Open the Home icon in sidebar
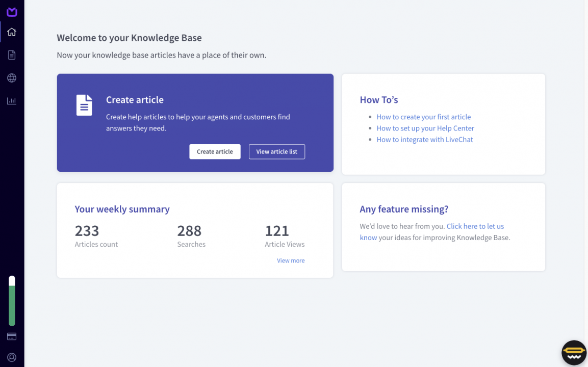 coord(12,32)
